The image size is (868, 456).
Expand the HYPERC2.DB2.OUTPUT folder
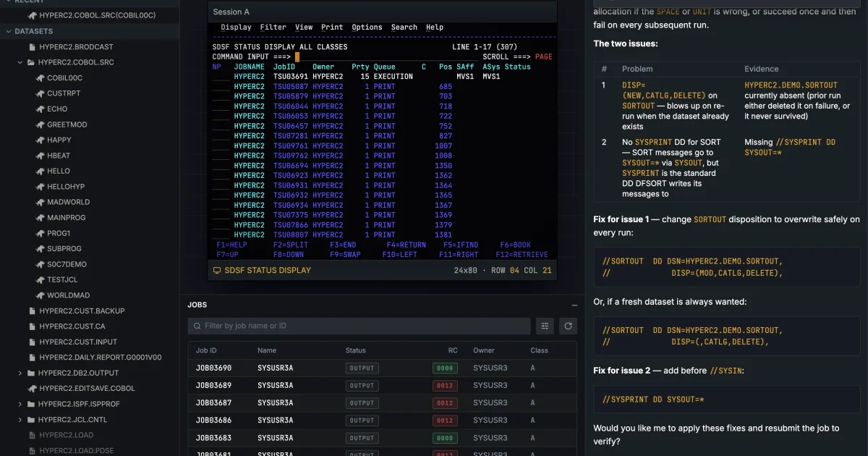click(x=20, y=373)
